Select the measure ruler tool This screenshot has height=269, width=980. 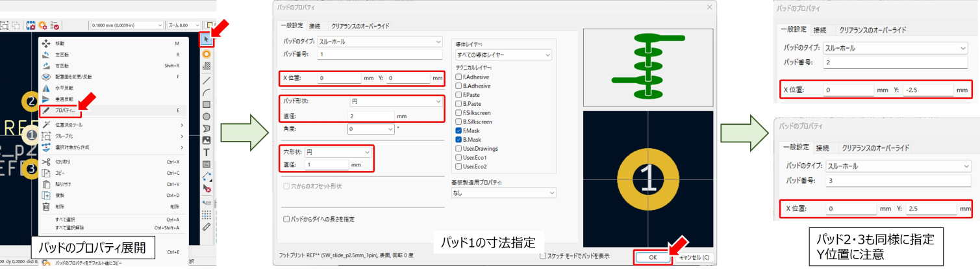207,227
